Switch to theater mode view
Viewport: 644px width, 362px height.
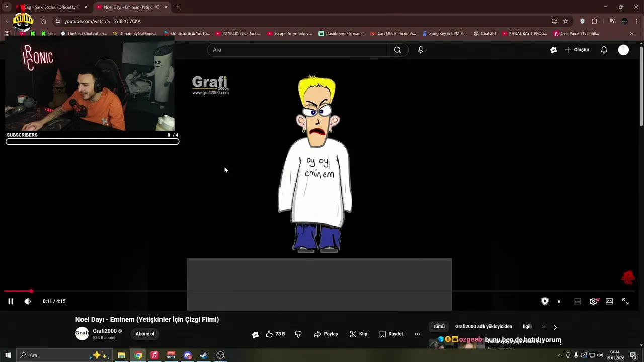point(609,301)
